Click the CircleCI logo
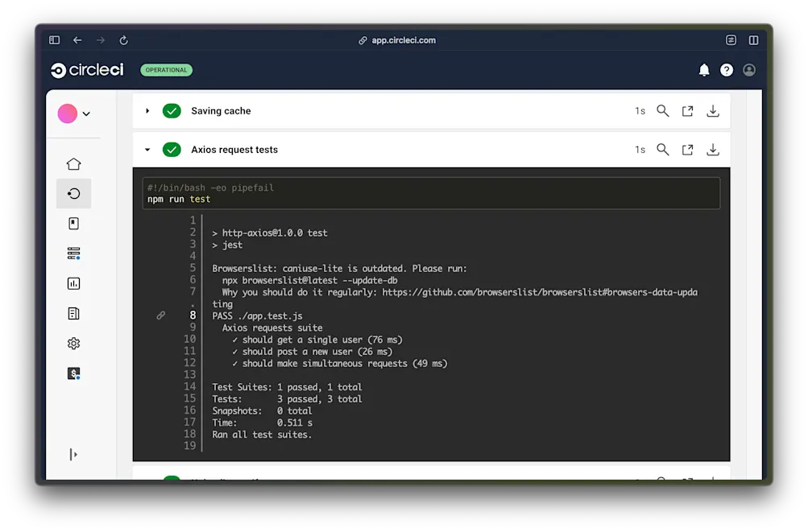The height and width of the screenshot is (532, 808). coord(86,70)
